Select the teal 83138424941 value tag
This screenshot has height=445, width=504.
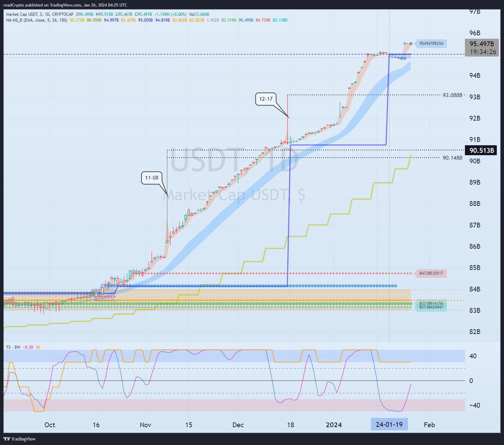[431, 307]
